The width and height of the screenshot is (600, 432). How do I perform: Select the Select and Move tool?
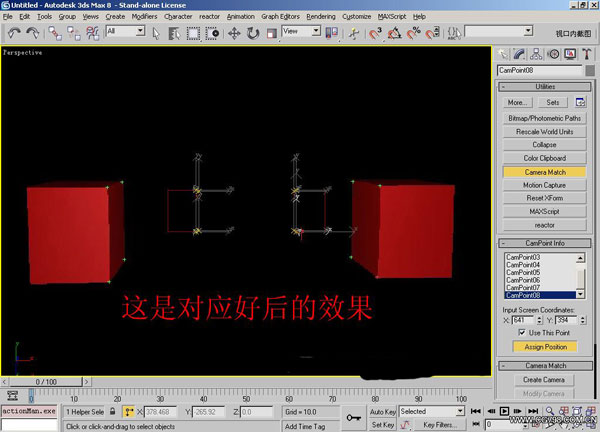[x=234, y=33]
